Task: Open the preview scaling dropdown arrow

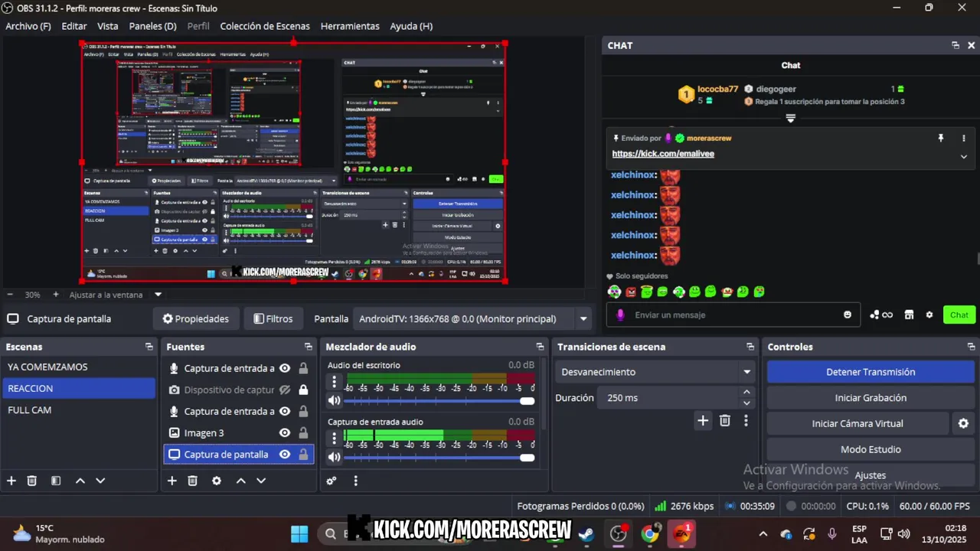Action: [x=158, y=295]
